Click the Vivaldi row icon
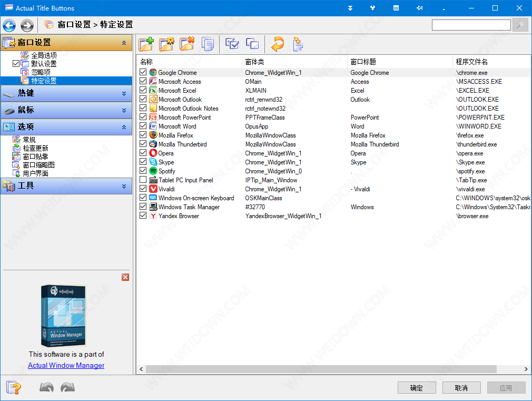The image size is (532, 401). tap(153, 189)
